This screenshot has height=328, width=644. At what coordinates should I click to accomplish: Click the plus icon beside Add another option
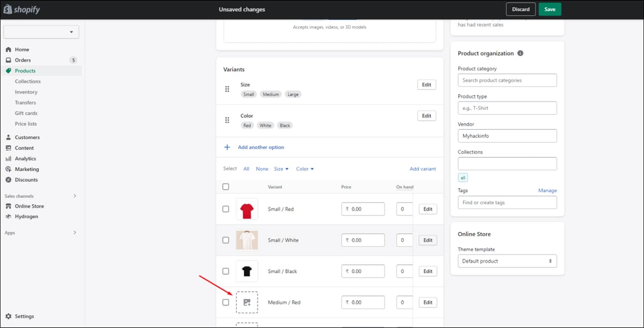tap(227, 147)
